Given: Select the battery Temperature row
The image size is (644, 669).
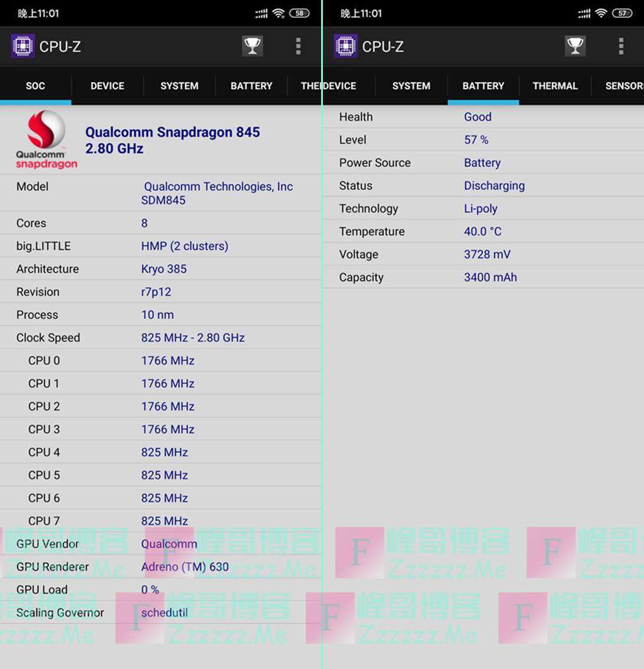Looking at the screenshot, I should tap(483, 232).
